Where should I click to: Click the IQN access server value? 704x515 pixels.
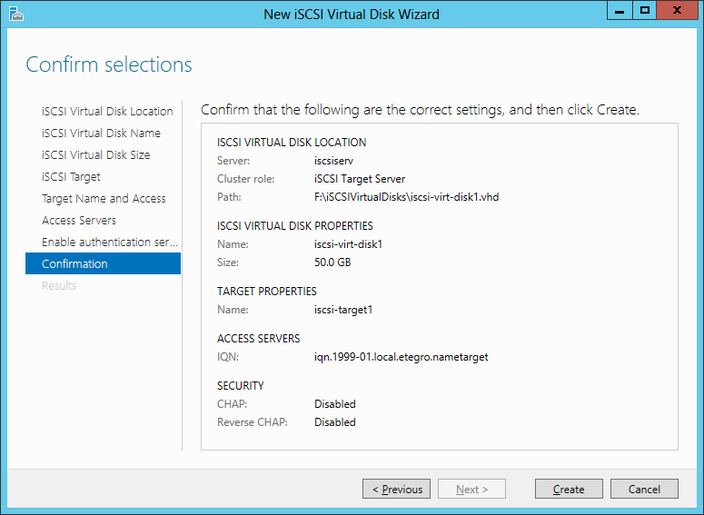[x=401, y=357]
